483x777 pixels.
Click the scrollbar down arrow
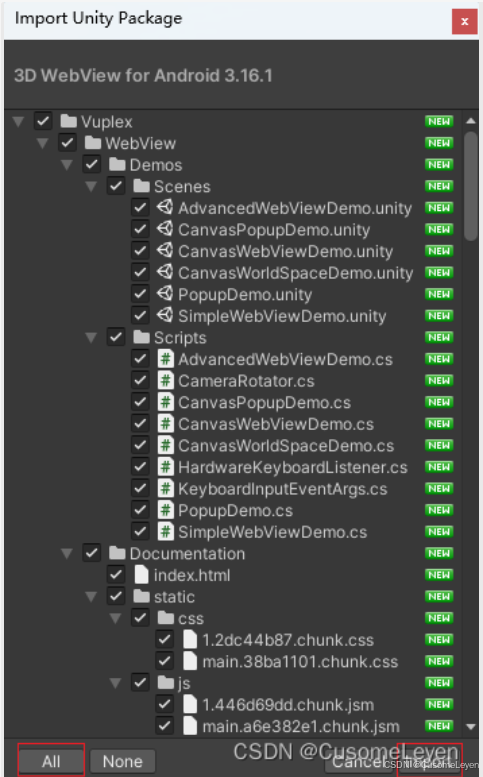click(471, 726)
